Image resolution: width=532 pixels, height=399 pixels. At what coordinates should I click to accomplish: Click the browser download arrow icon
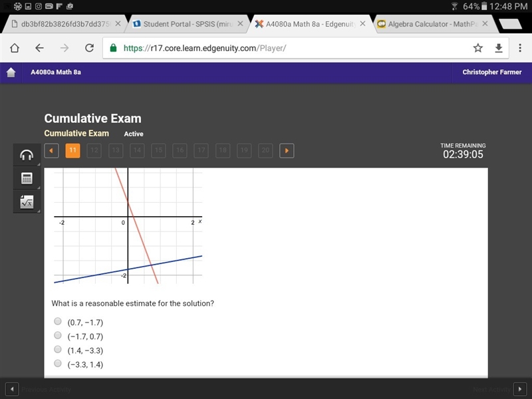tap(498, 48)
